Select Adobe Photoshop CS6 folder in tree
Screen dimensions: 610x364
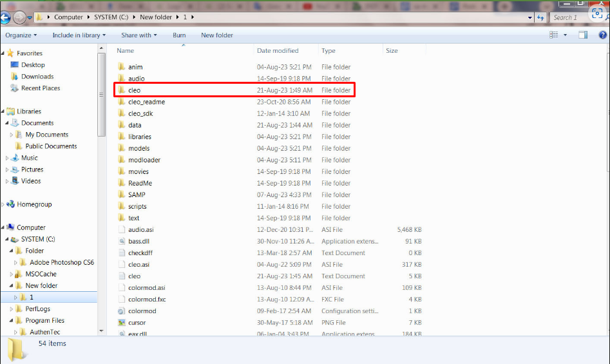(x=61, y=262)
